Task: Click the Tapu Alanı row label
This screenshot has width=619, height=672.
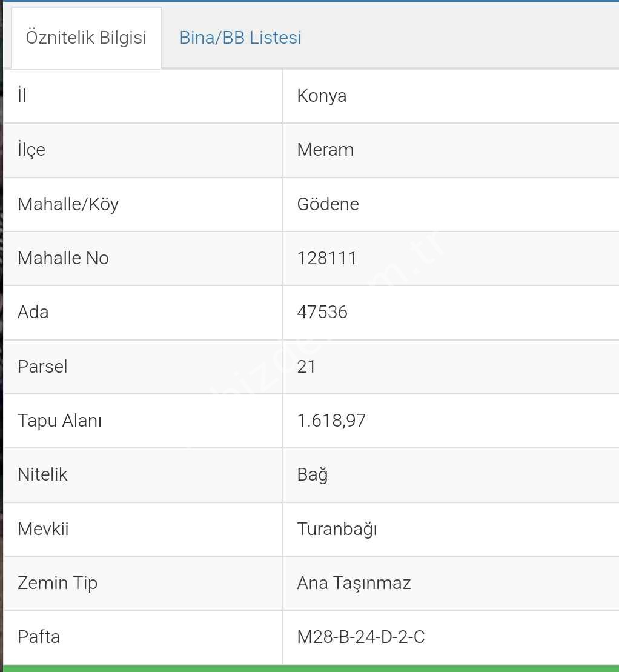Action: pos(59,421)
